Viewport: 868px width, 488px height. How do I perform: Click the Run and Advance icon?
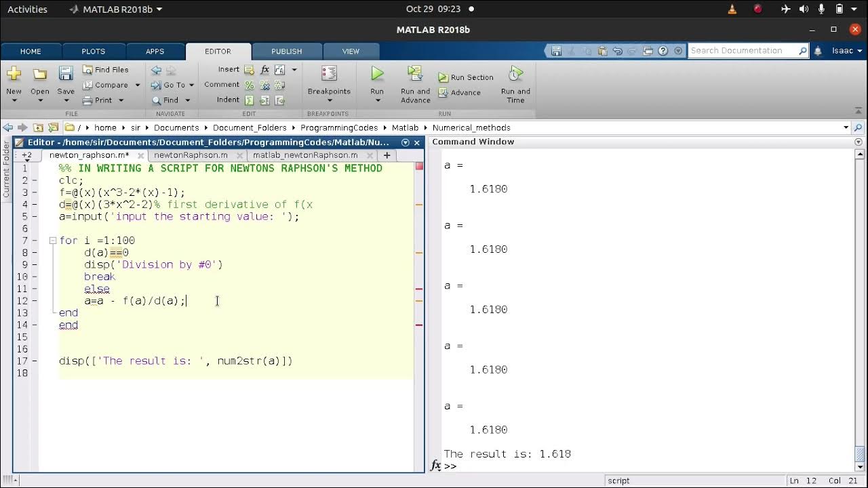pos(415,73)
